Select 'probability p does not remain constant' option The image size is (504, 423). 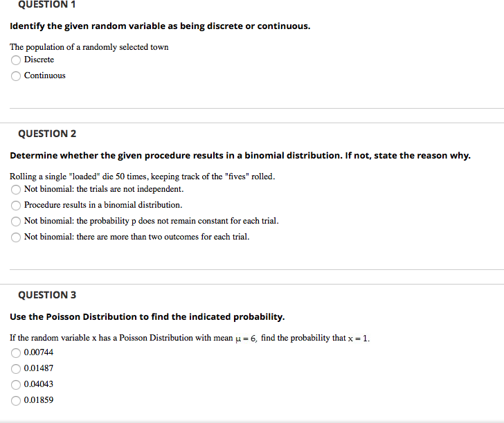16,222
